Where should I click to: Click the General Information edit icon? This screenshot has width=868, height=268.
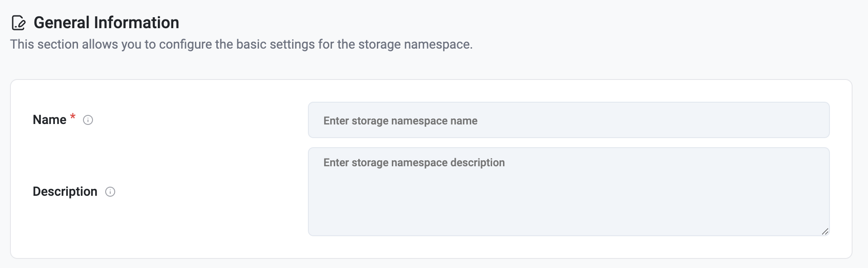[18, 23]
